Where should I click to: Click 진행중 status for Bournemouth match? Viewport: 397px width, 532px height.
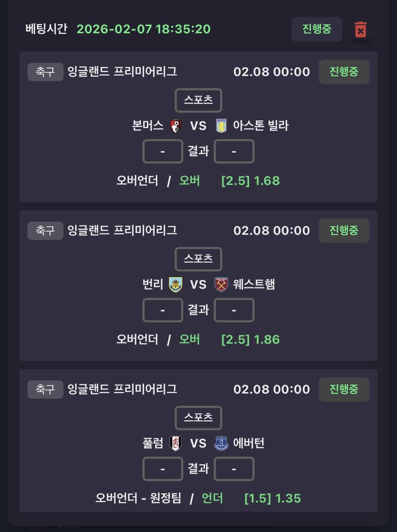(x=344, y=72)
